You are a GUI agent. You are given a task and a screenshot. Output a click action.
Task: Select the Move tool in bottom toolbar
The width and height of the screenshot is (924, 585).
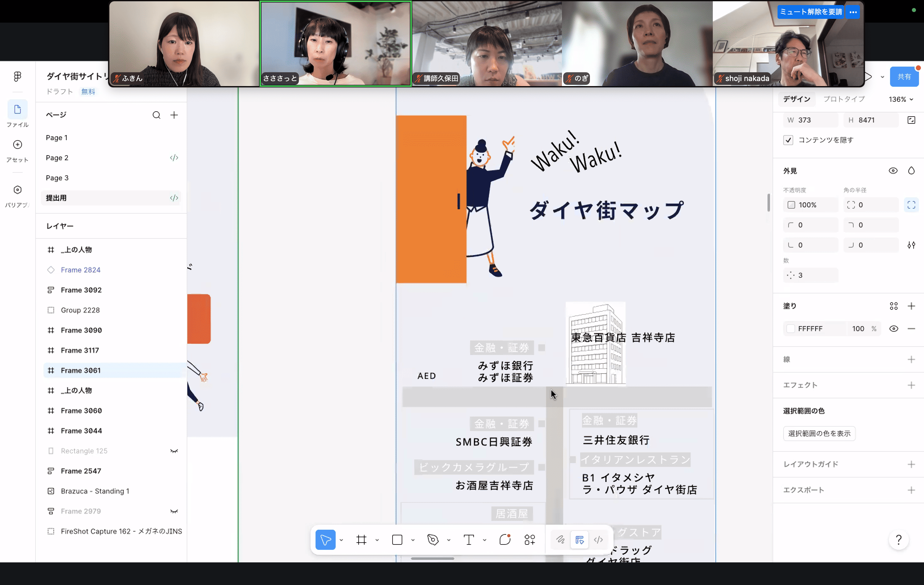pos(325,540)
